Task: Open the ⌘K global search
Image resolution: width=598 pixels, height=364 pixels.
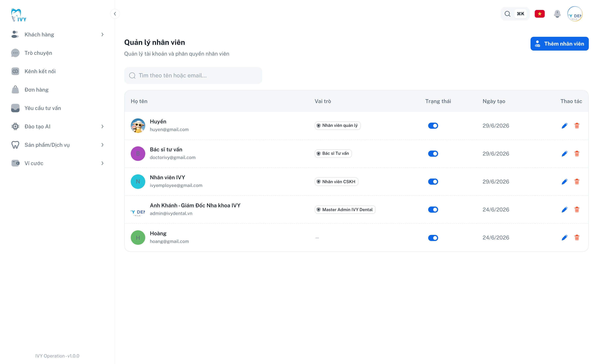Action: coord(515,14)
